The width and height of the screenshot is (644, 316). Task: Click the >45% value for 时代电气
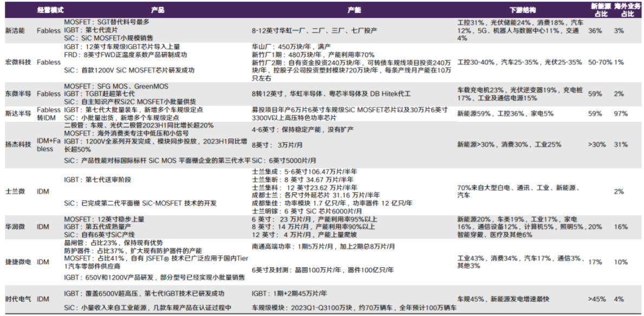596,299
